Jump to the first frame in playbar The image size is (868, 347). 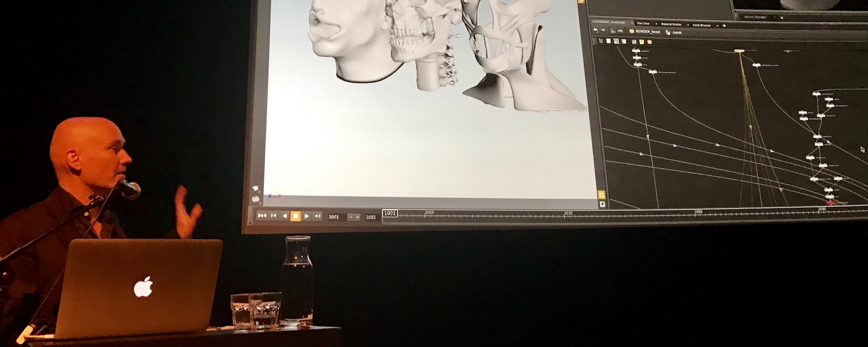click(x=262, y=216)
